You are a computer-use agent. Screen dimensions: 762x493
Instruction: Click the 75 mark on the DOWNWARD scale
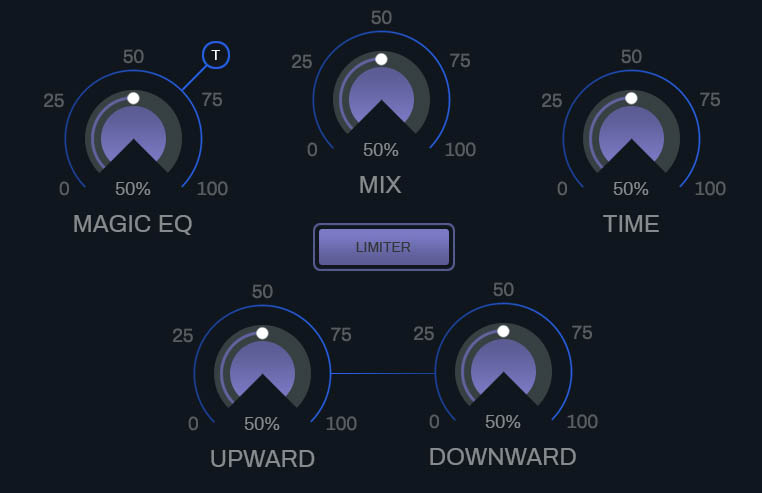(x=582, y=333)
